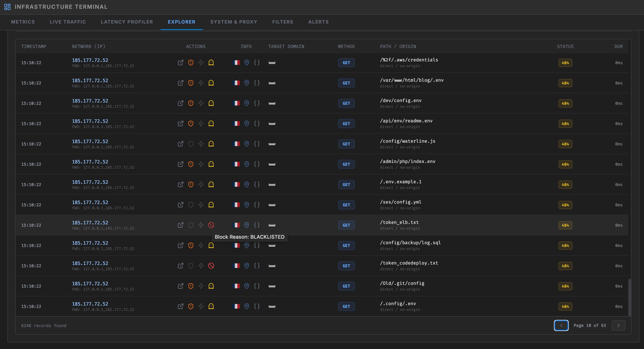Switch to the Metrics tab
This screenshot has width=644, height=349.
[x=23, y=22]
